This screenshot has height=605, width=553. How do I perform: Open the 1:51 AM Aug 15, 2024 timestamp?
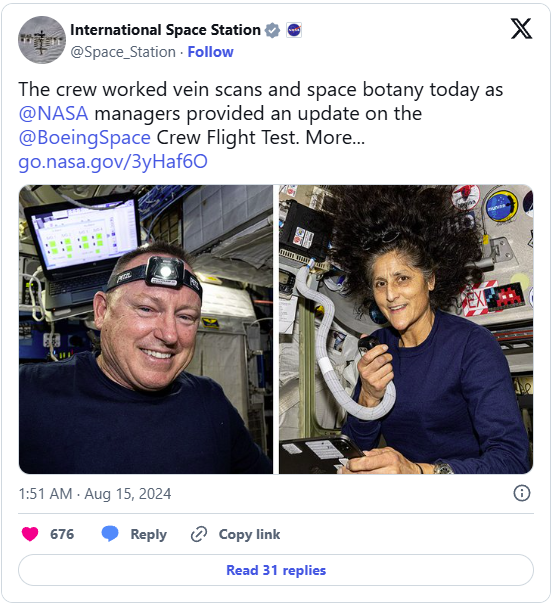[x=95, y=493]
